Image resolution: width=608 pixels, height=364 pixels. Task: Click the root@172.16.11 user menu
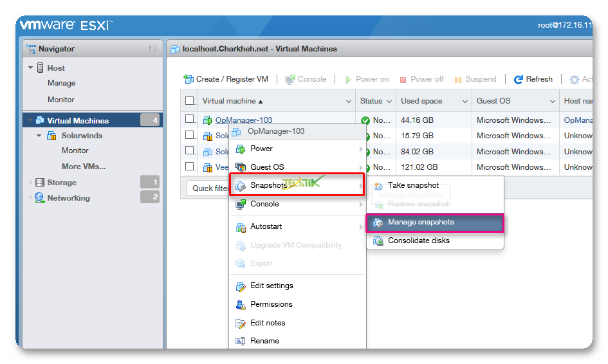coord(565,25)
